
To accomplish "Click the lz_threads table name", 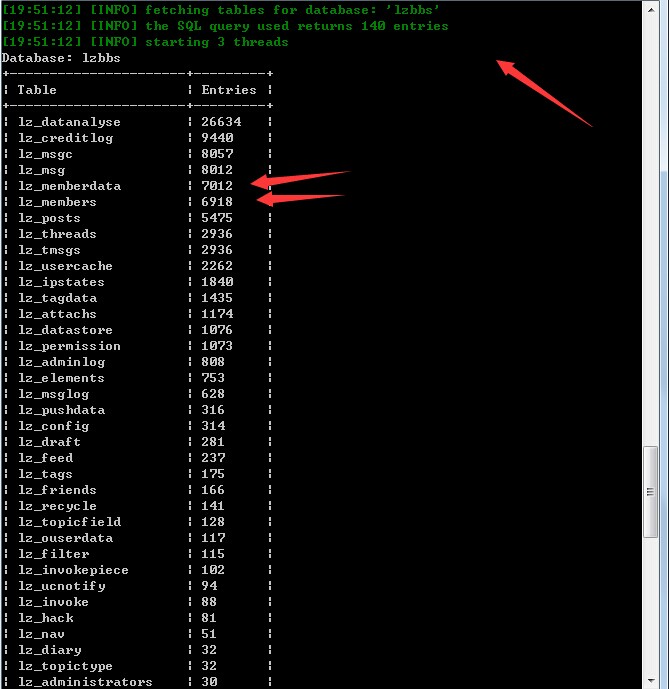I will pyautogui.click(x=57, y=234).
